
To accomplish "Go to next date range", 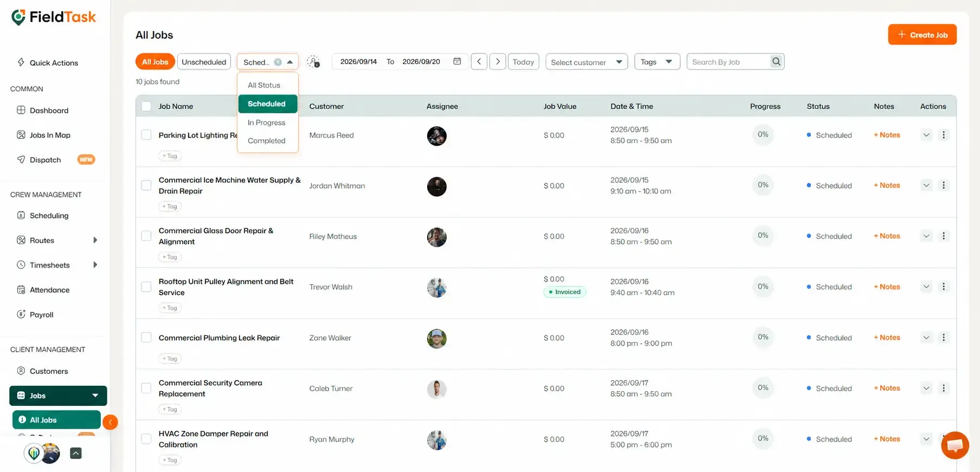I will [498, 62].
